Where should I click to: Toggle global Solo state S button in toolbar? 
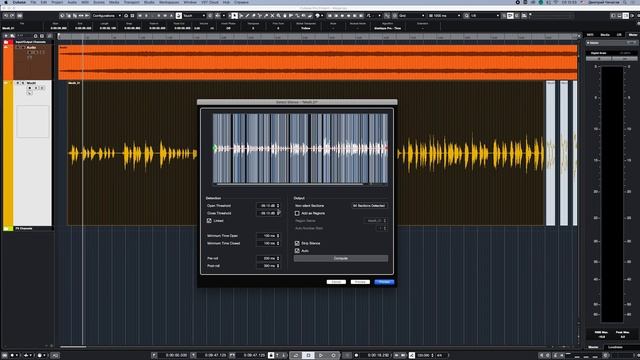pos(146,16)
